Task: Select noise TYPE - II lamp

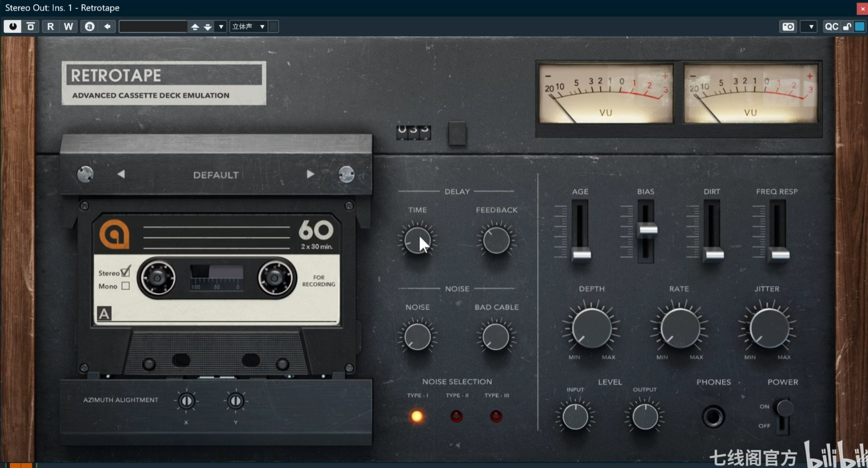Action: 456,416
